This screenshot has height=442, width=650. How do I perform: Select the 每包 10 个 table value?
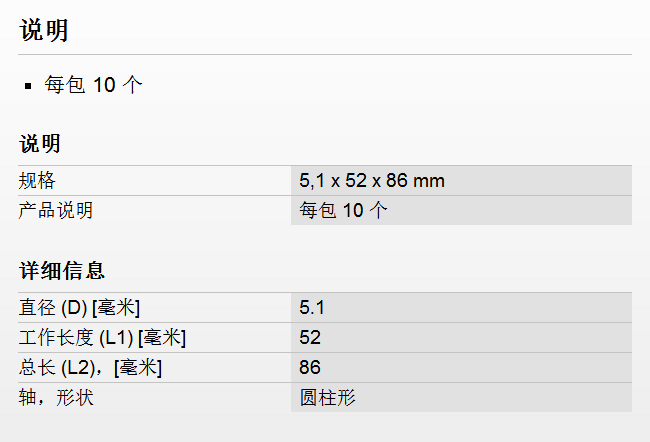pyautogui.click(x=343, y=210)
